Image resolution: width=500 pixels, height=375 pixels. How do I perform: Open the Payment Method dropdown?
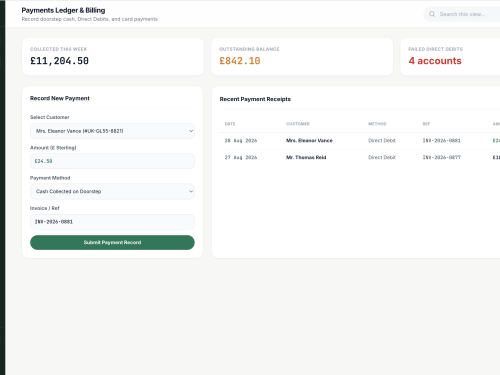point(112,191)
